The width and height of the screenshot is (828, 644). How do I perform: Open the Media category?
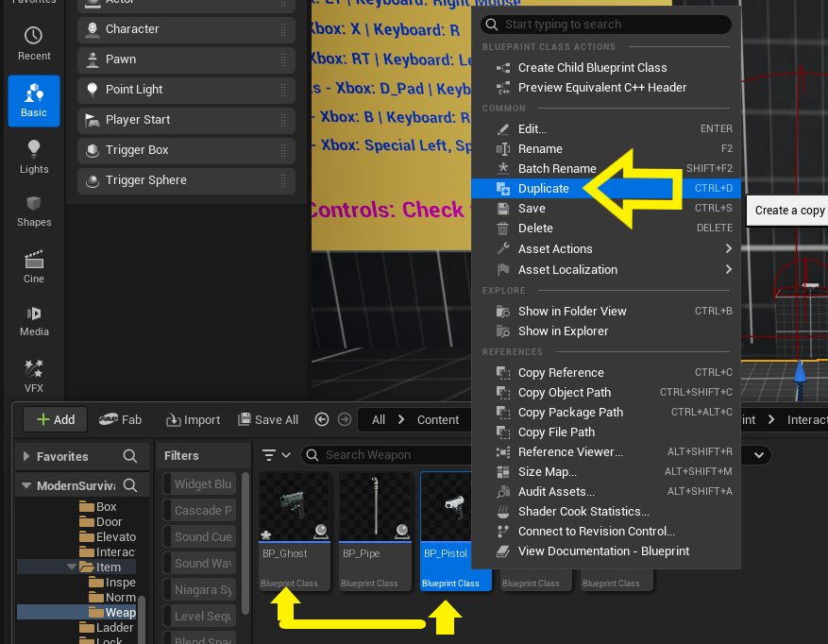pyautogui.click(x=34, y=320)
